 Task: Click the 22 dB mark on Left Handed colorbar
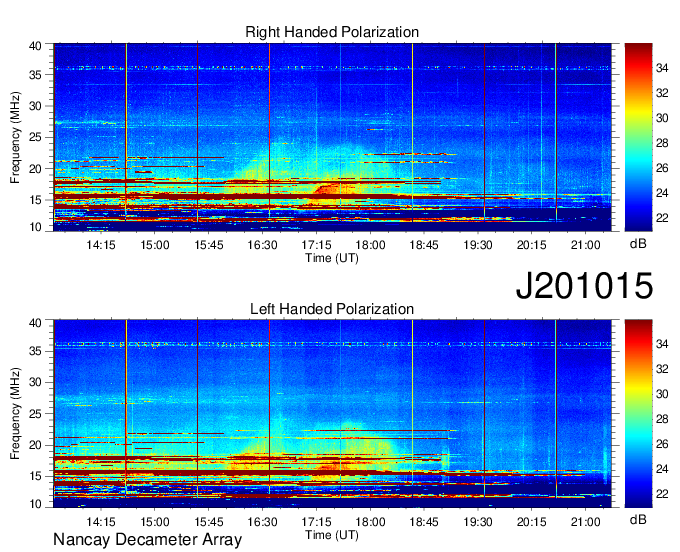[662, 494]
